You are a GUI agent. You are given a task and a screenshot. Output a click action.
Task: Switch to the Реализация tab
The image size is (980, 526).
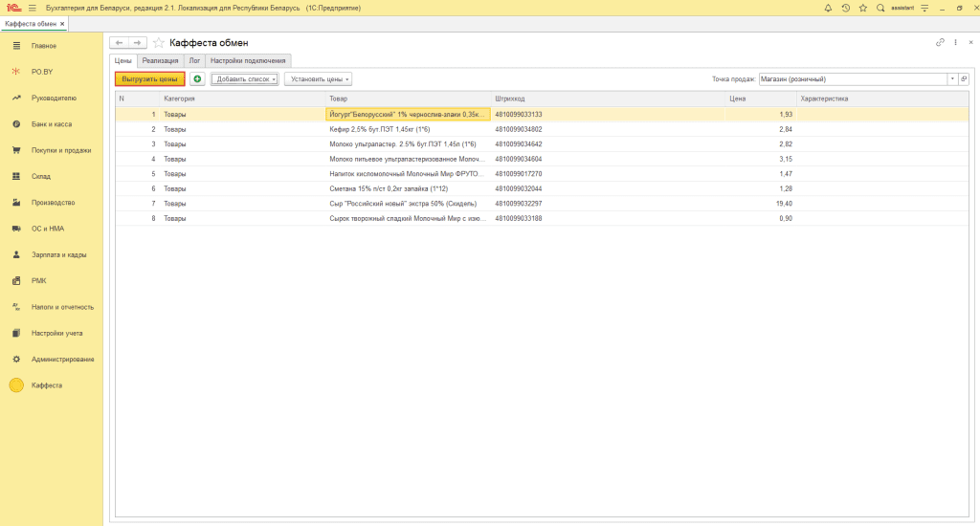[x=160, y=60]
